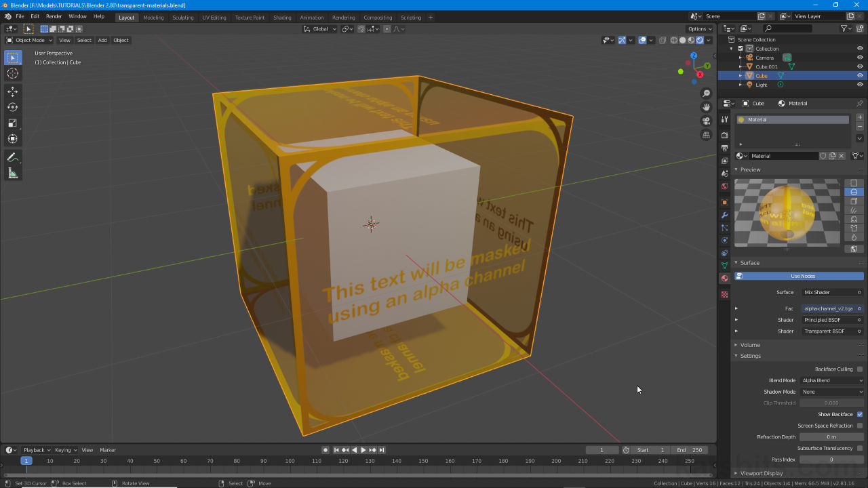Open the Add menu in viewport header
Screen dimensions: 868x488
click(x=102, y=40)
